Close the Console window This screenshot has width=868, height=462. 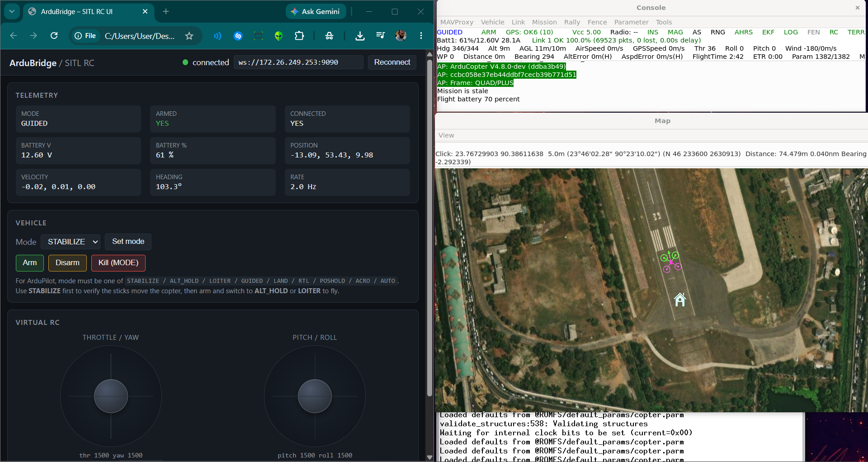click(857, 8)
